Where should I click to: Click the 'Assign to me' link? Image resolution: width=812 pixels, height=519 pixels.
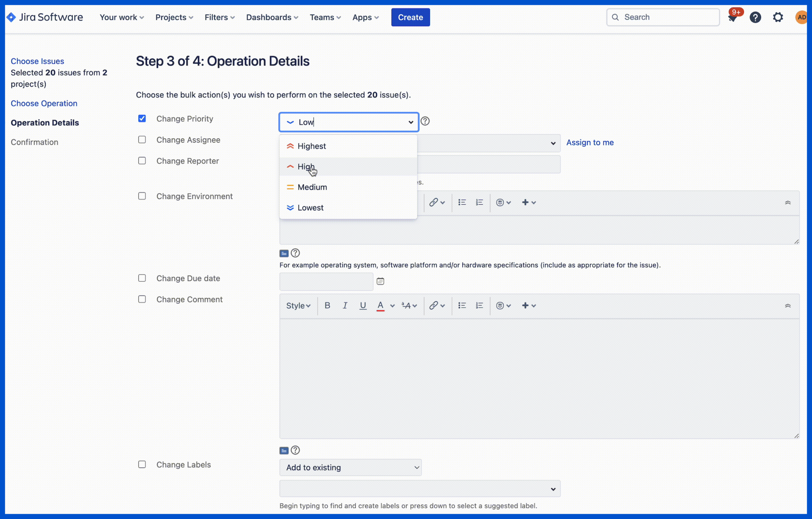point(590,142)
